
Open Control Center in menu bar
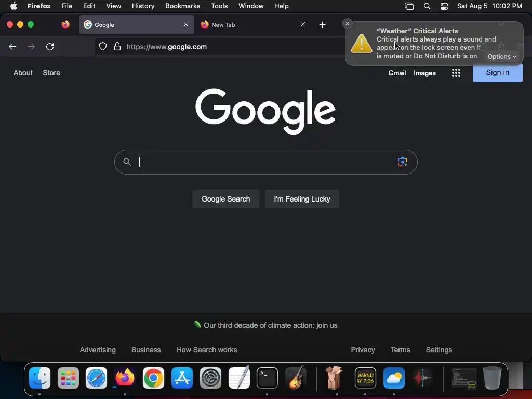(x=444, y=6)
